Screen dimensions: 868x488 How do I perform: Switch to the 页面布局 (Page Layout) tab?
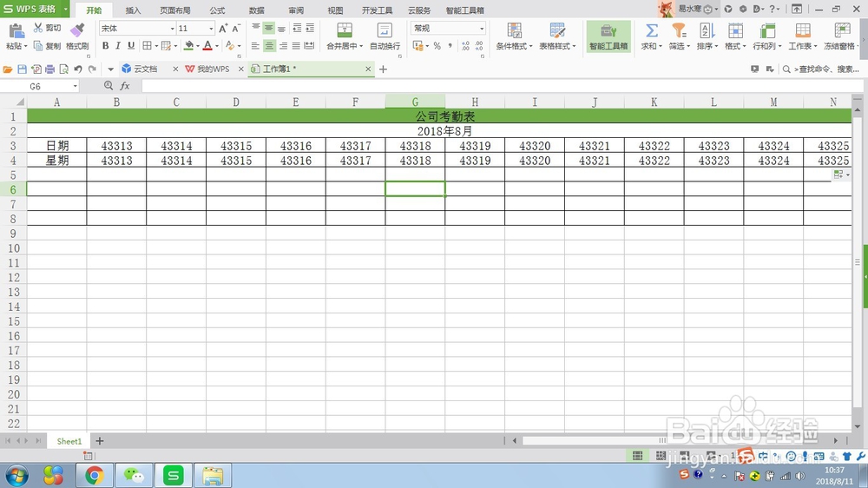pyautogui.click(x=175, y=10)
